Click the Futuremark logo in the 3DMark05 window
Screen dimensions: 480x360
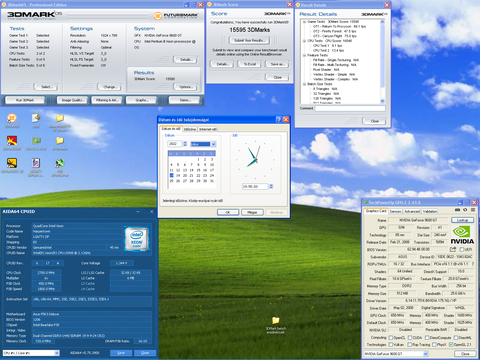point(176,16)
